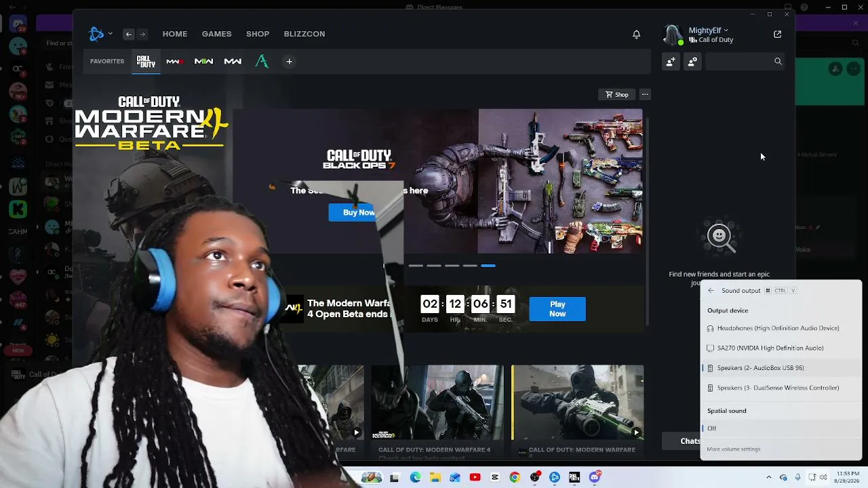Select the fifth active carousel indicator

click(488, 266)
